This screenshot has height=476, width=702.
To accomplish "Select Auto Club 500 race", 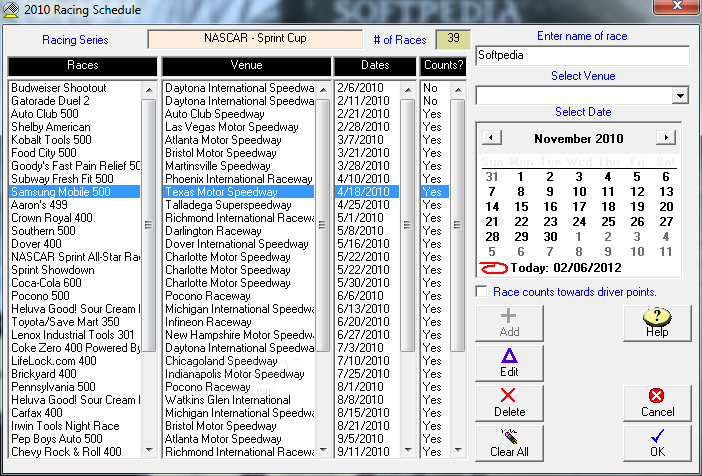I will pos(75,114).
